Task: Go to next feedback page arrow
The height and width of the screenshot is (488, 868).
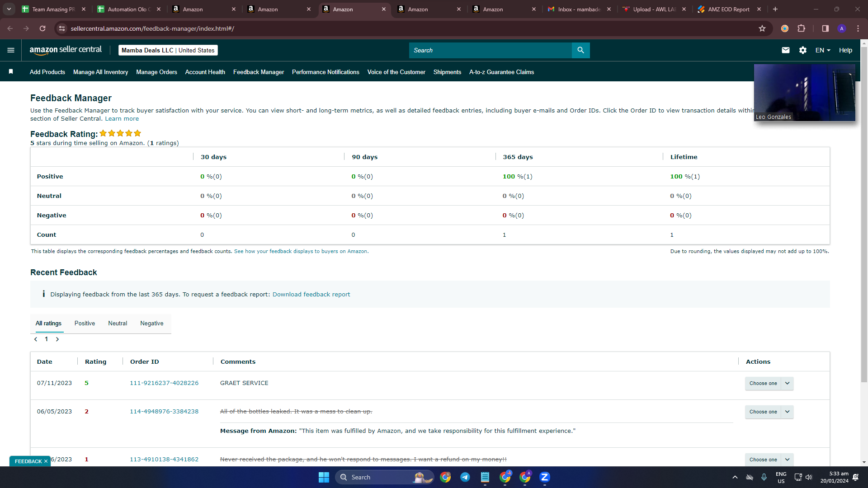Action: 57,339
